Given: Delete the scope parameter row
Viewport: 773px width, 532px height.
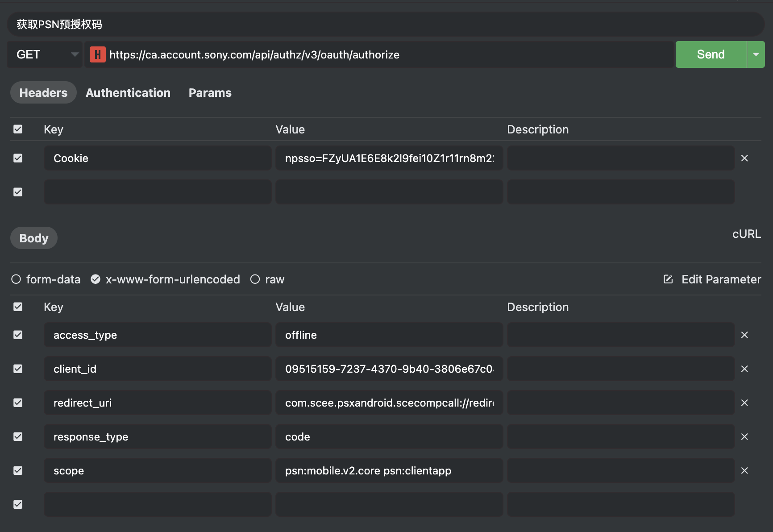Looking at the screenshot, I should click(x=744, y=470).
